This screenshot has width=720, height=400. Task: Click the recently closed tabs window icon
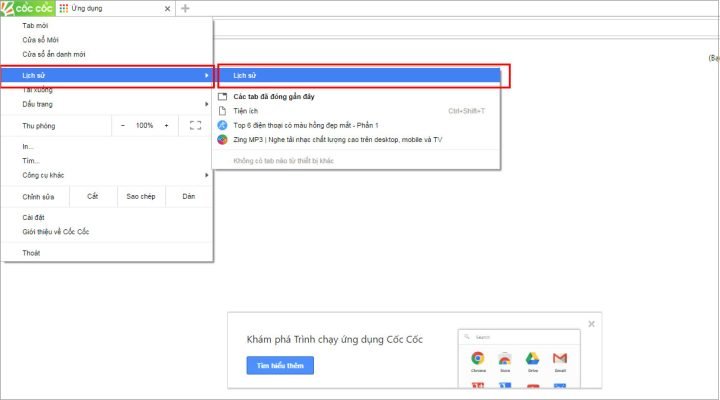click(x=222, y=96)
